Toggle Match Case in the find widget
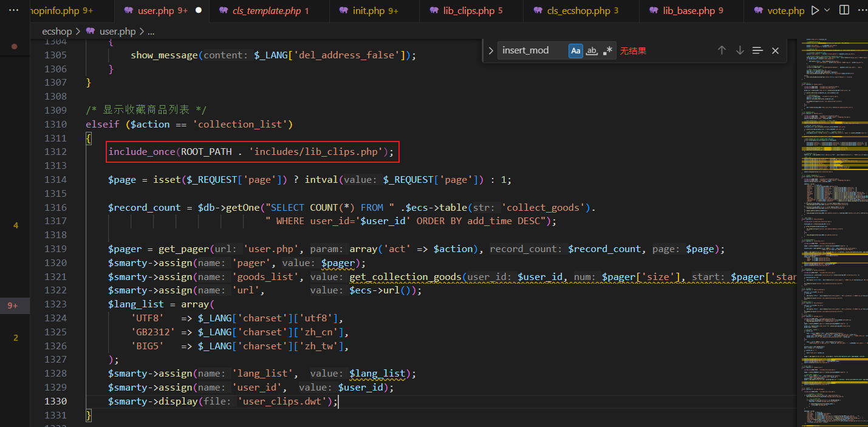This screenshot has height=427, width=868. click(575, 50)
